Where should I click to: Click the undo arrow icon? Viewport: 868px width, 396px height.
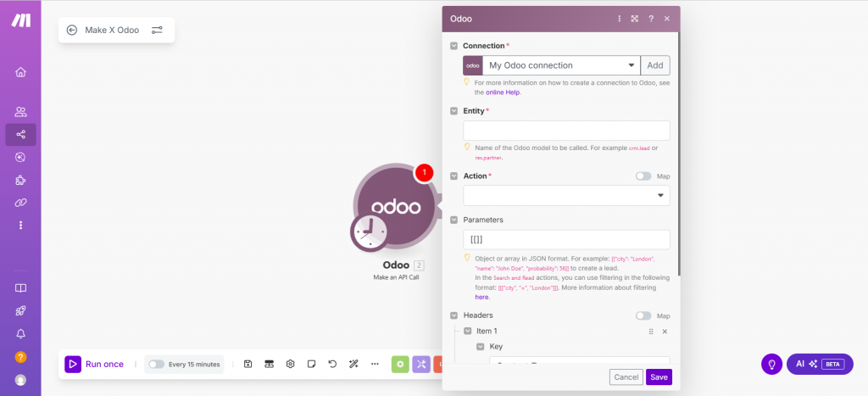point(332,364)
